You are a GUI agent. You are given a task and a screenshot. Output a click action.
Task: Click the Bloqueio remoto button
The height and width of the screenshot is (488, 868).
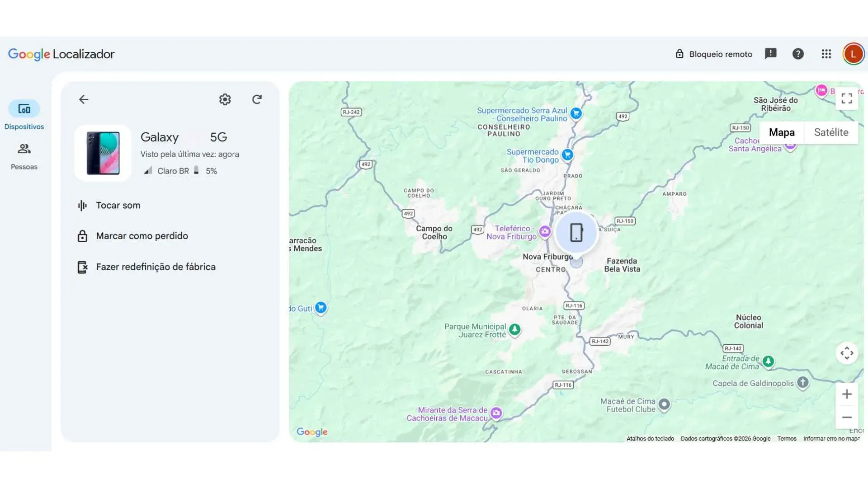click(x=714, y=54)
